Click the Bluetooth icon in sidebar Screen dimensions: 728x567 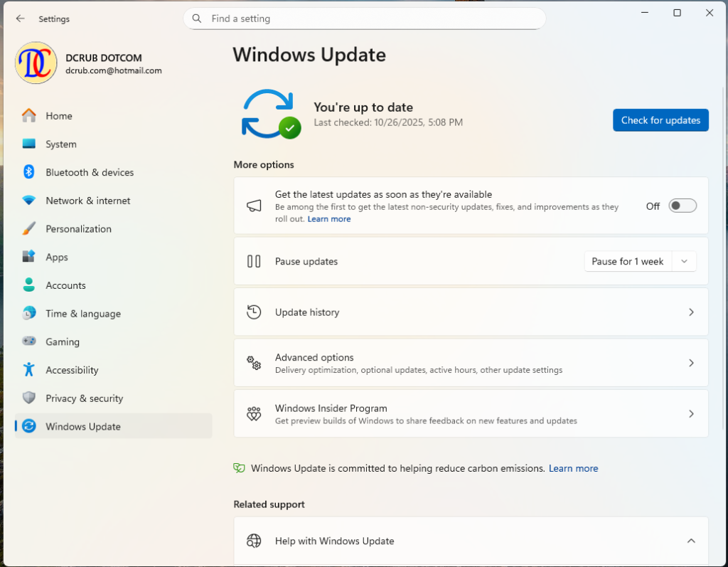coord(28,172)
